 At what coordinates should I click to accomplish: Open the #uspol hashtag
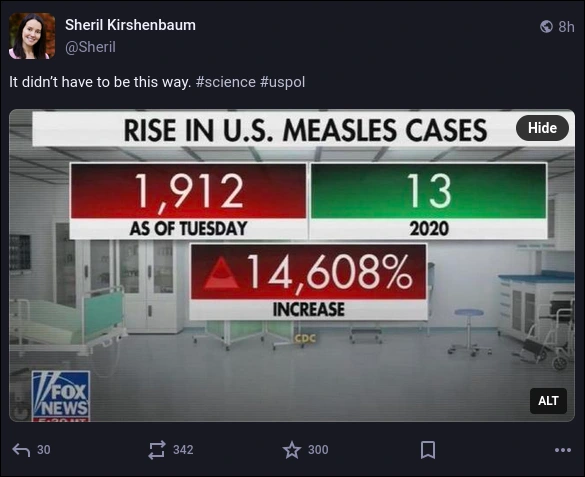pyautogui.click(x=282, y=82)
